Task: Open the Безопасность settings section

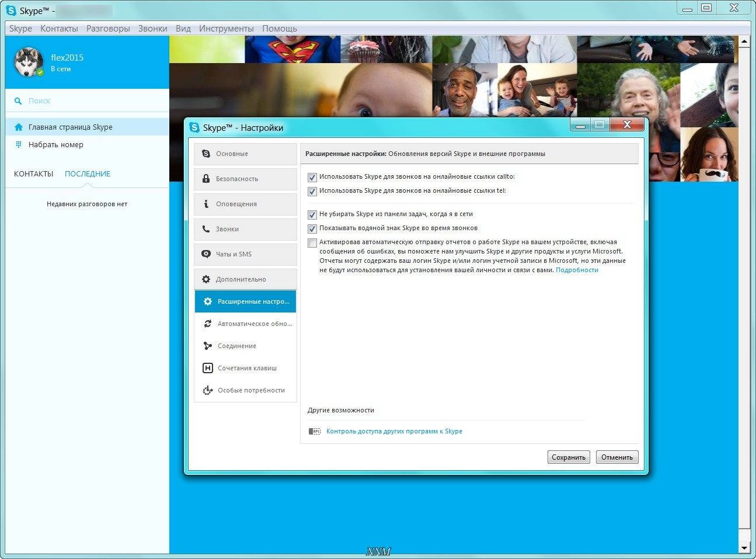Action: 245,179
